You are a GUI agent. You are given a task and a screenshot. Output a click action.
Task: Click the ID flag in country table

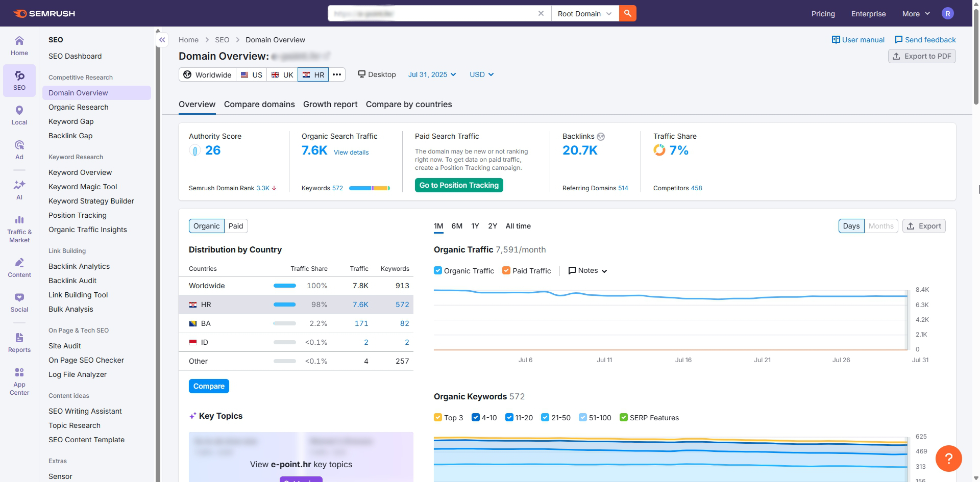193,342
